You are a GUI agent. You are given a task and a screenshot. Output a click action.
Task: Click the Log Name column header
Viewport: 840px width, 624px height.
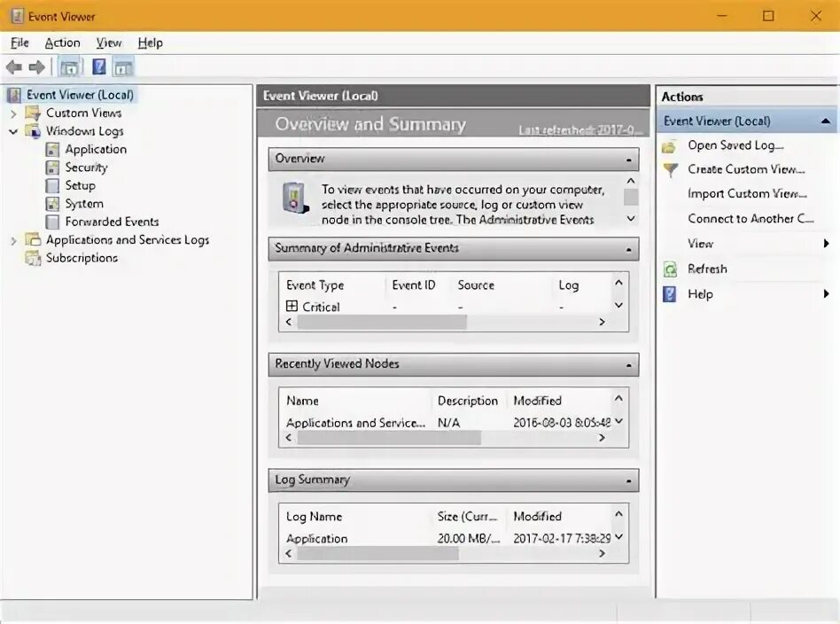point(314,517)
